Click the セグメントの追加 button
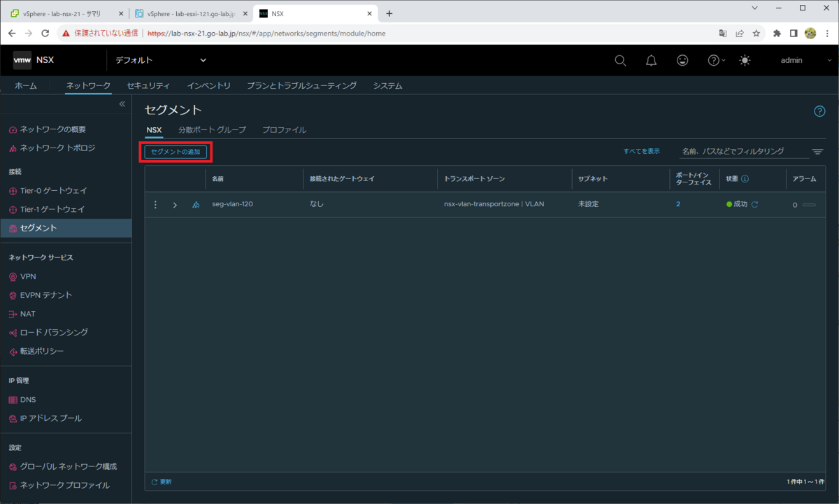The width and height of the screenshot is (839, 504). (x=175, y=152)
